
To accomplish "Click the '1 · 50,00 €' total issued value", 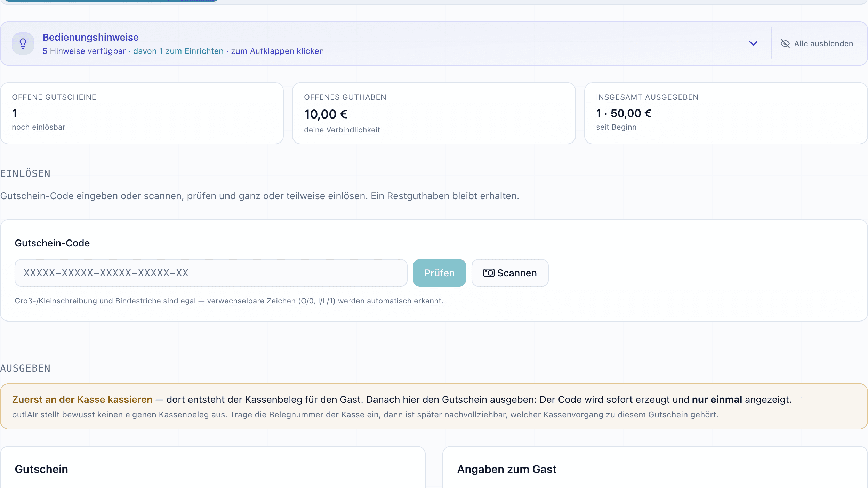I will coord(624,113).
